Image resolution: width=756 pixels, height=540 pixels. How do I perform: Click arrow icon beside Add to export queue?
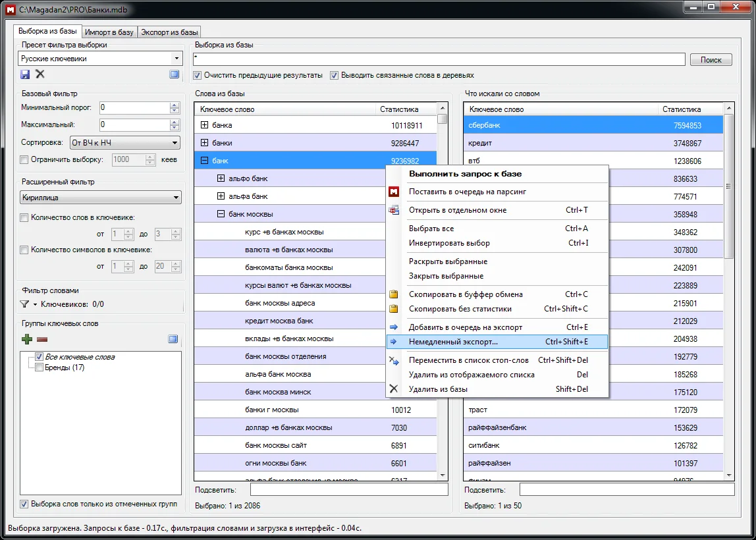394,327
